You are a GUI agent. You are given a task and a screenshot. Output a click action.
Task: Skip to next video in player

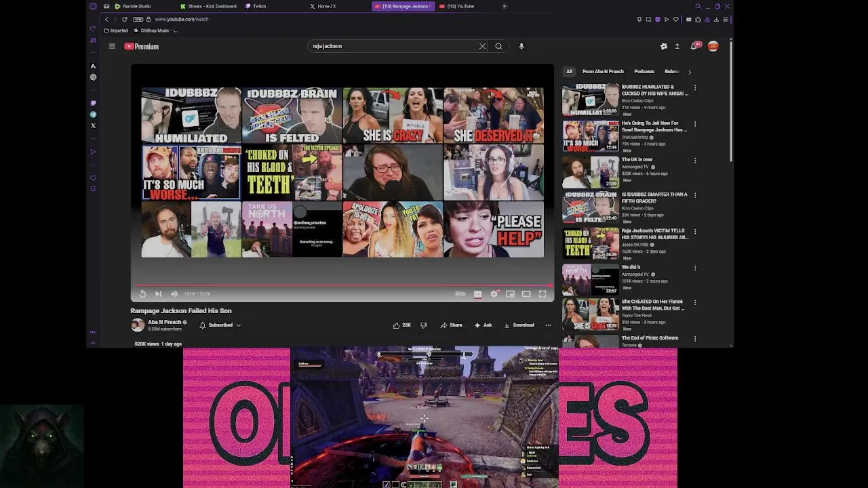[158, 293]
